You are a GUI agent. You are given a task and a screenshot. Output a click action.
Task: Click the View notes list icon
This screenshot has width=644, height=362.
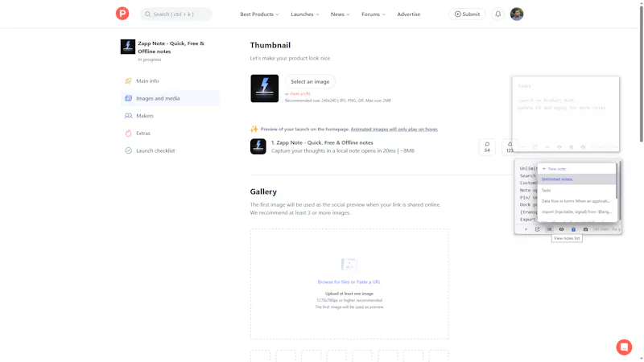(549, 229)
